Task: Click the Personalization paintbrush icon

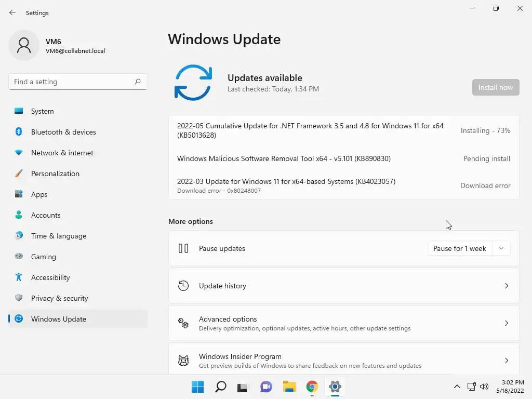Action: click(x=19, y=174)
